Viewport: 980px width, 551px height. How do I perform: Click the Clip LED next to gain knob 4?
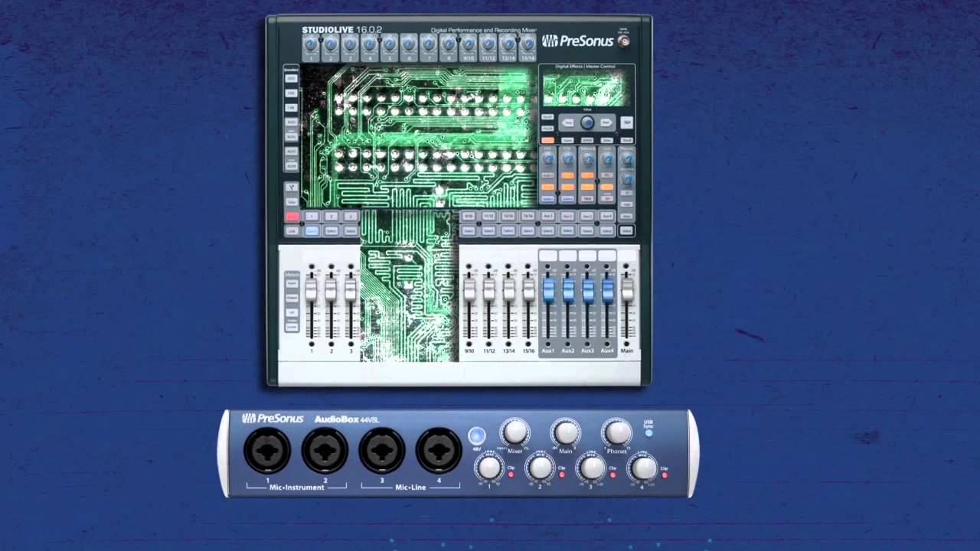[x=663, y=474]
